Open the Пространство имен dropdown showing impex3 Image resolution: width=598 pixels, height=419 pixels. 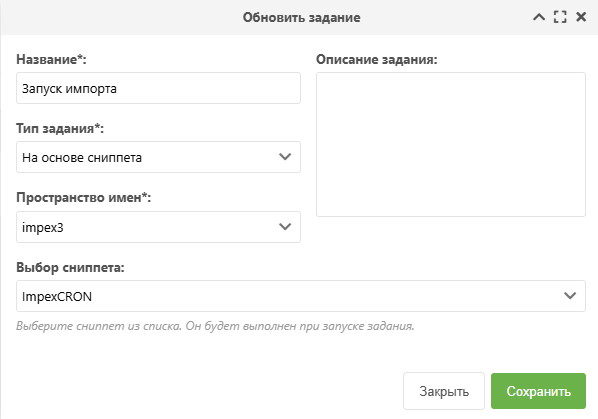click(158, 227)
